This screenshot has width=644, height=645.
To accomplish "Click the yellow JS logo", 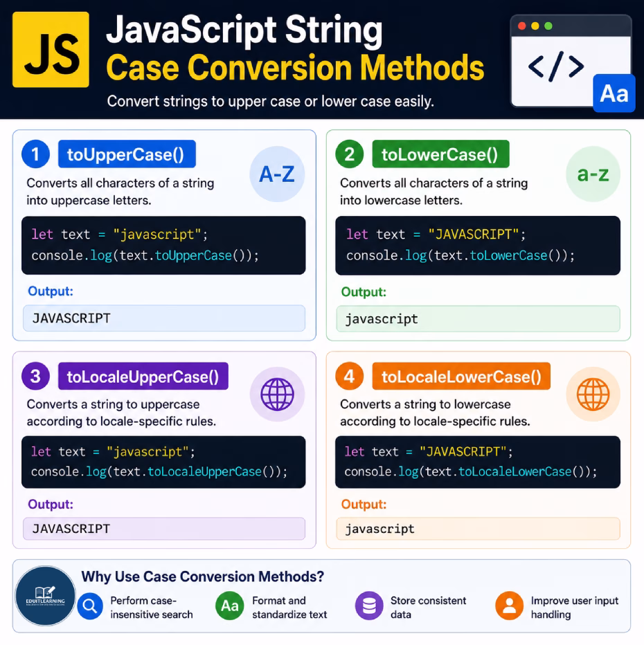I will click(x=51, y=49).
